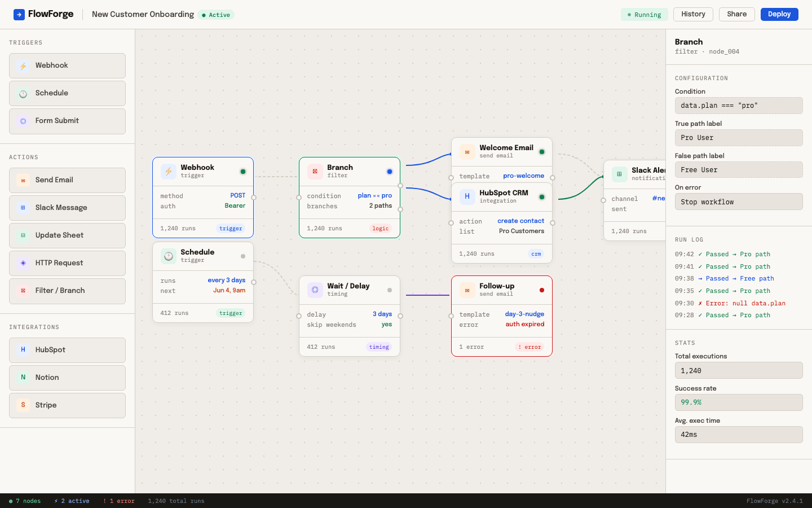Click the pro-welcome template value
Screen dimensions: 812x508
pos(524,176)
